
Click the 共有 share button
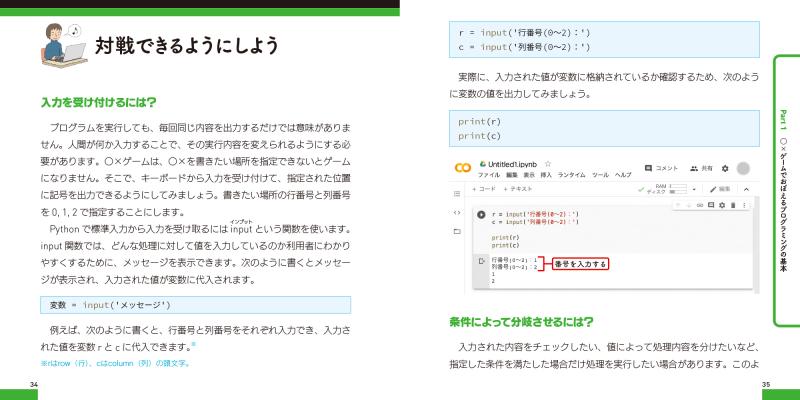702,168
